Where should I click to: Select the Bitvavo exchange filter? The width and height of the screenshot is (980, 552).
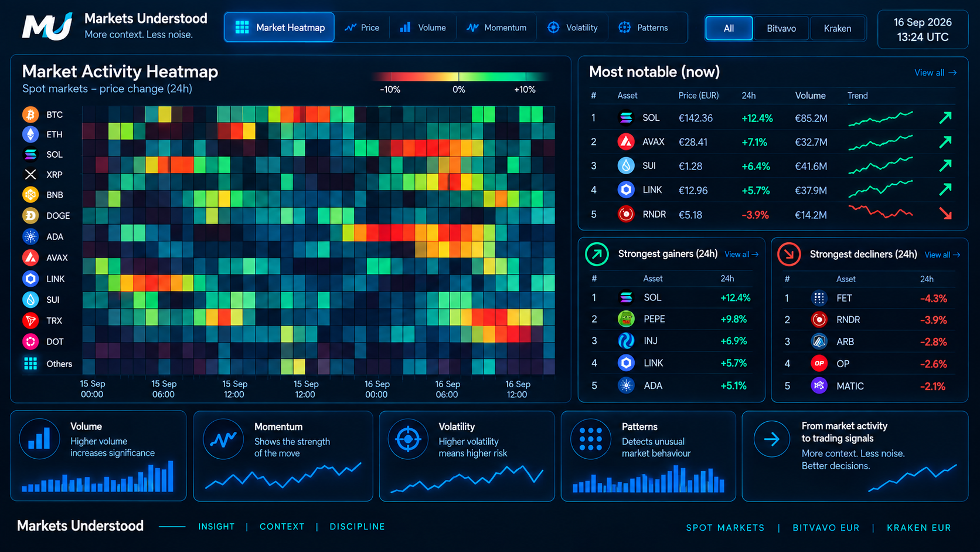click(781, 28)
